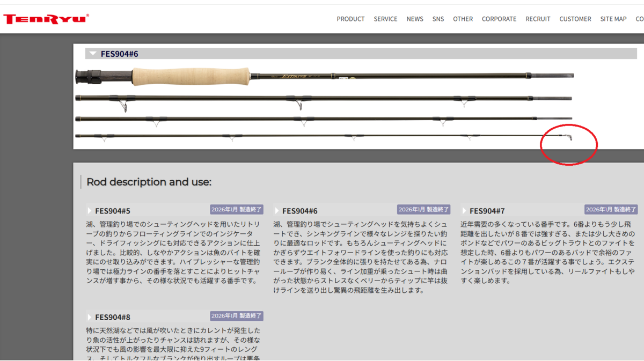Collapse the FES904#6 rod image section triangle
Screen dimensions: 644x361
click(93, 54)
